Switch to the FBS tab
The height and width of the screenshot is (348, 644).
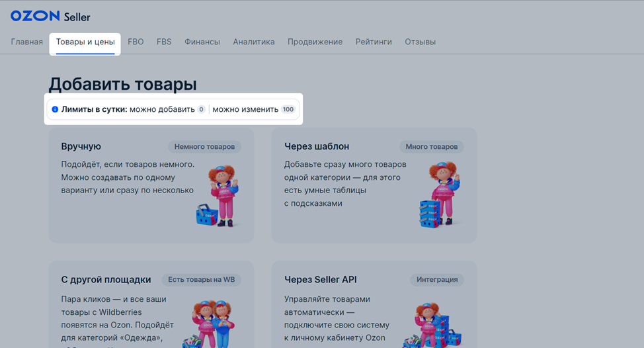[164, 42]
